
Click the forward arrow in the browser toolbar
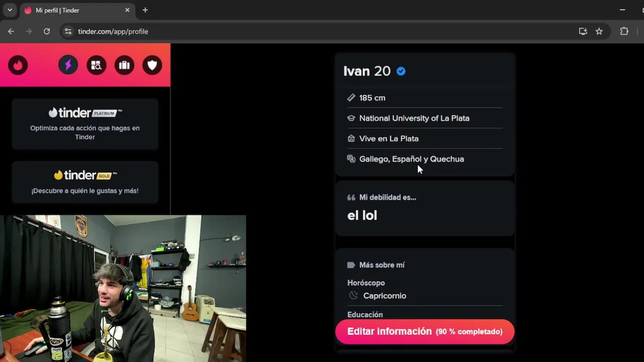coord(29,31)
